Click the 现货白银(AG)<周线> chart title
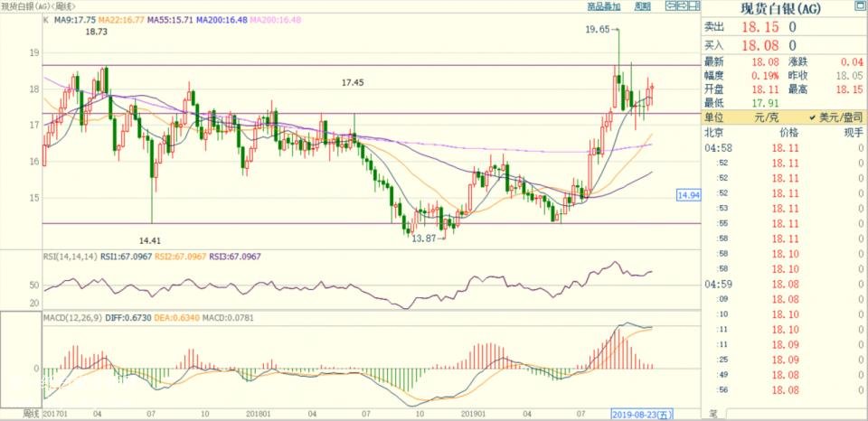Image resolution: width=868 pixels, height=421 pixels. 36,5
